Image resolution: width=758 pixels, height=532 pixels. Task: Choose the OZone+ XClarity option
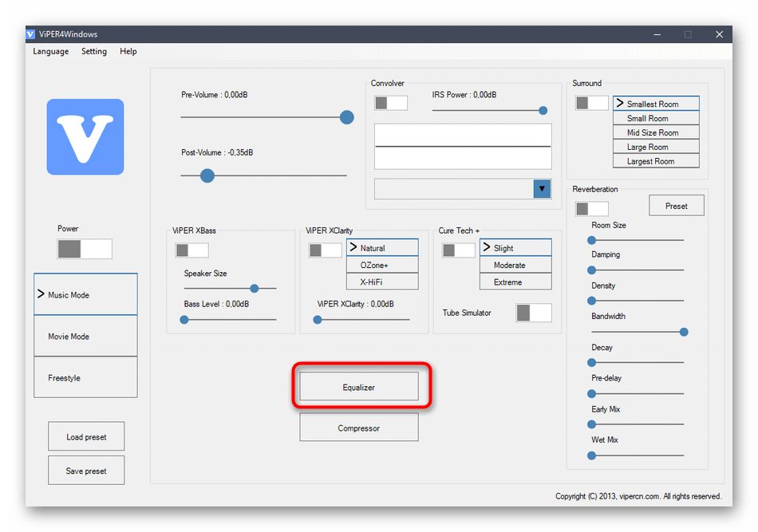382,265
